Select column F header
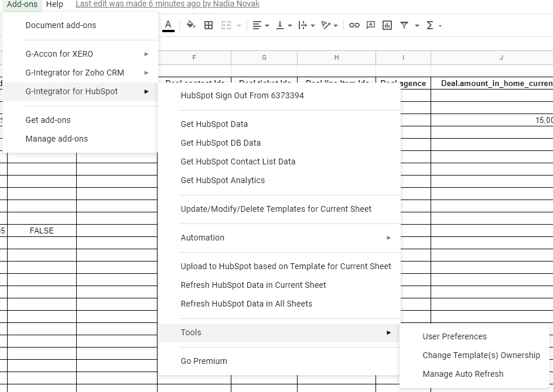 click(194, 57)
